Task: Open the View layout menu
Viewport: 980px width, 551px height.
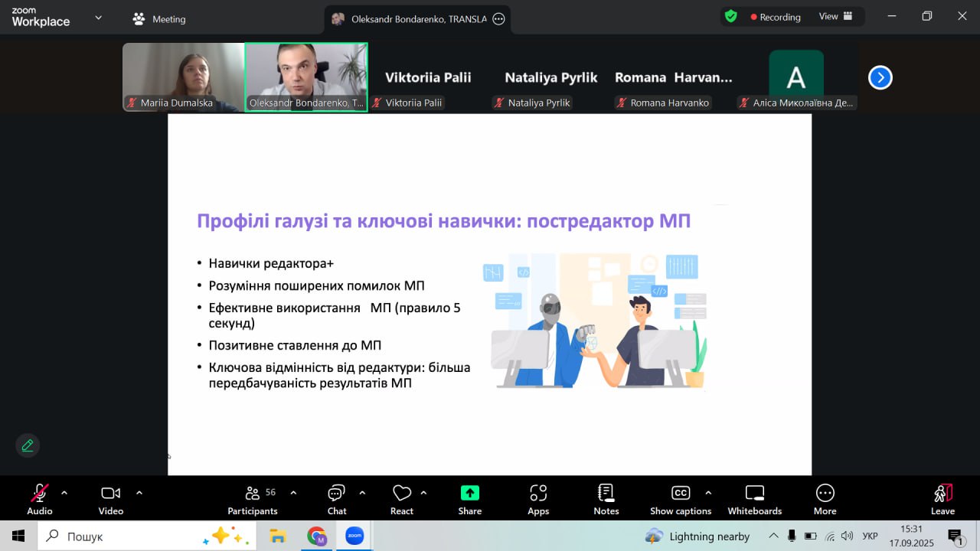Action: point(835,17)
